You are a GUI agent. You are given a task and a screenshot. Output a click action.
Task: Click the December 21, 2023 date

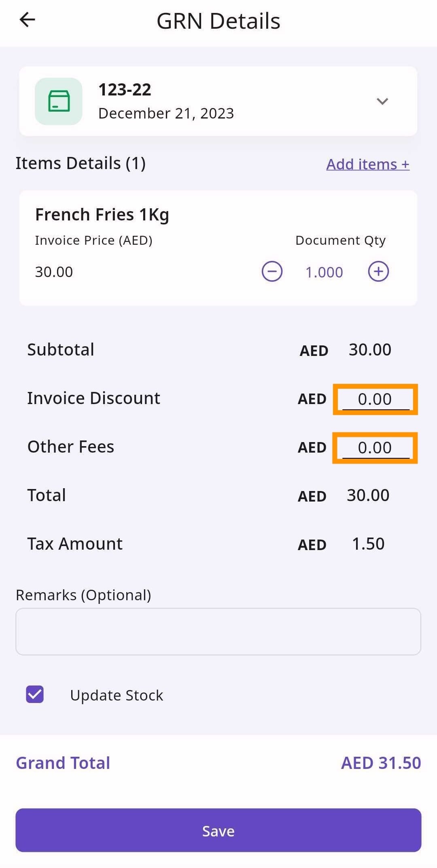[166, 113]
